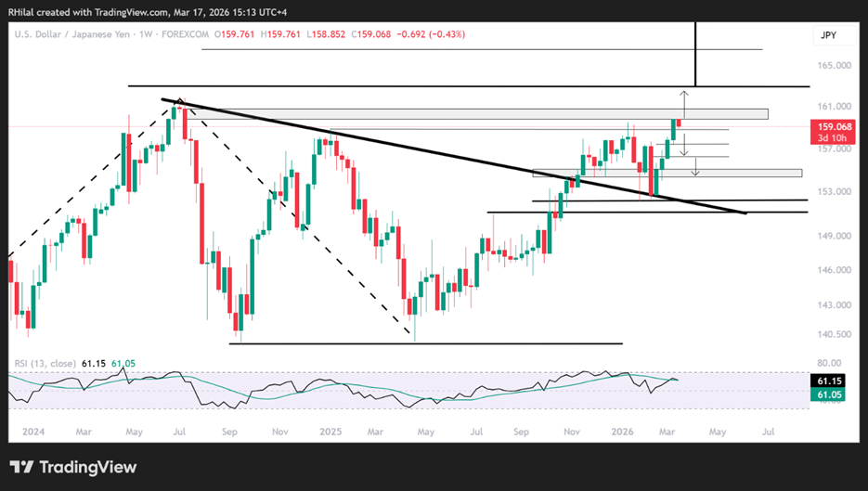Click the change value −0.692 (−0.43%)

[x=431, y=34]
